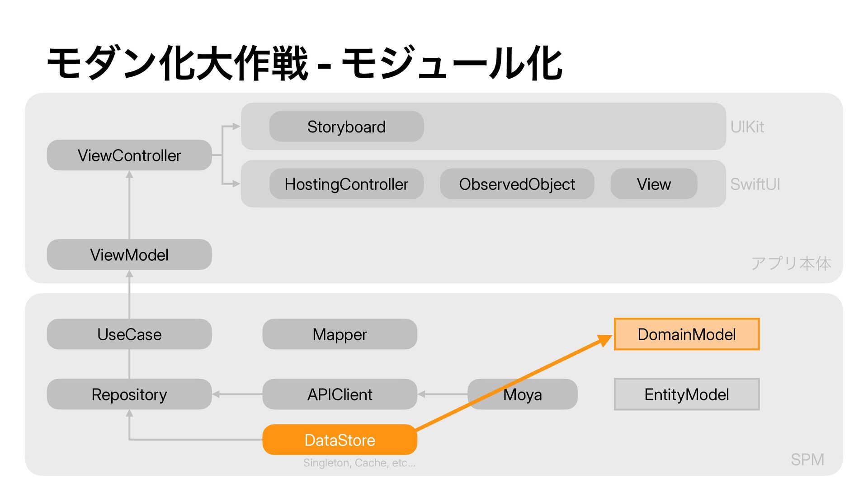Click the highlighted DomainModel box
868x488 pixels.
687,334
